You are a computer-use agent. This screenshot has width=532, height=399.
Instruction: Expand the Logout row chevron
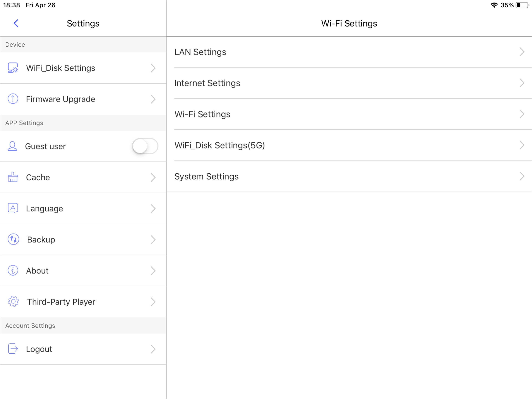(x=153, y=349)
